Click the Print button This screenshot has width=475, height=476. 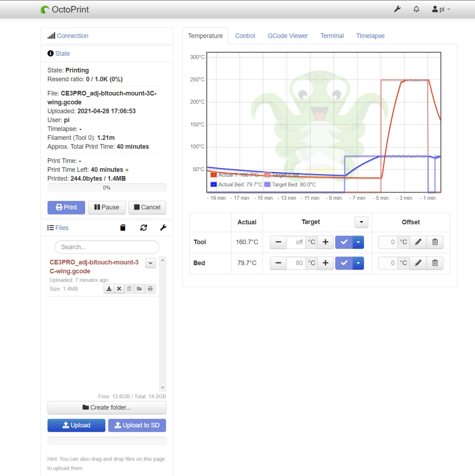click(x=66, y=208)
